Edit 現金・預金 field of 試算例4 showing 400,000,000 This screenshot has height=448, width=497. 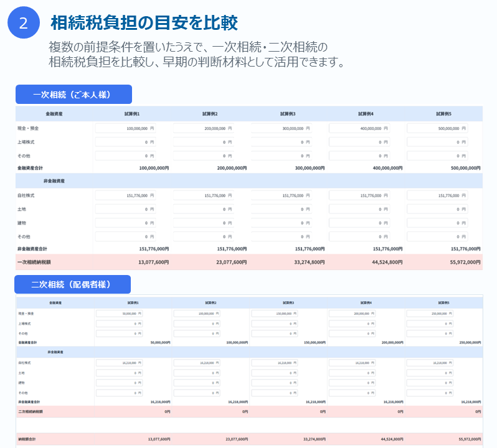click(x=359, y=128)
